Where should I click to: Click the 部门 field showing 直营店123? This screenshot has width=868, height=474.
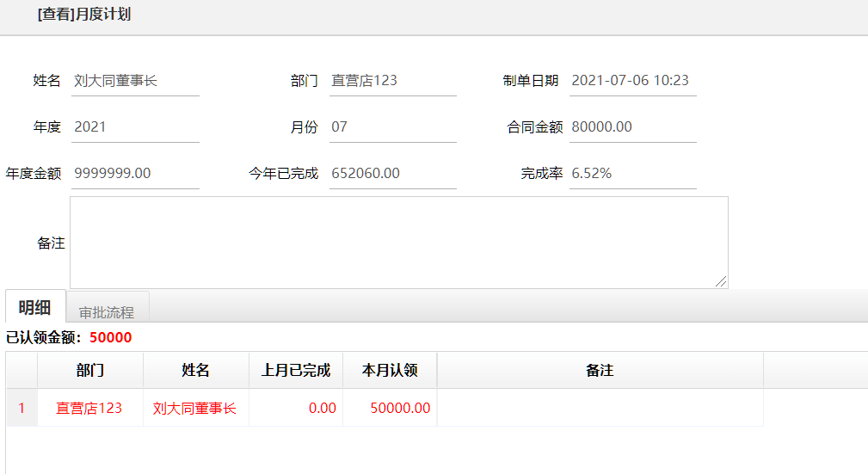click(392, 81)
